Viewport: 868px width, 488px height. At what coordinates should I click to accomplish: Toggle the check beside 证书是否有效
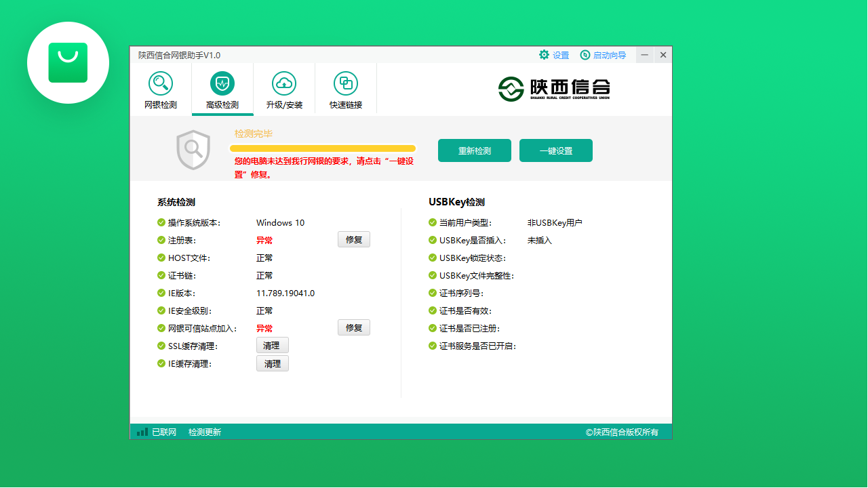432,310
